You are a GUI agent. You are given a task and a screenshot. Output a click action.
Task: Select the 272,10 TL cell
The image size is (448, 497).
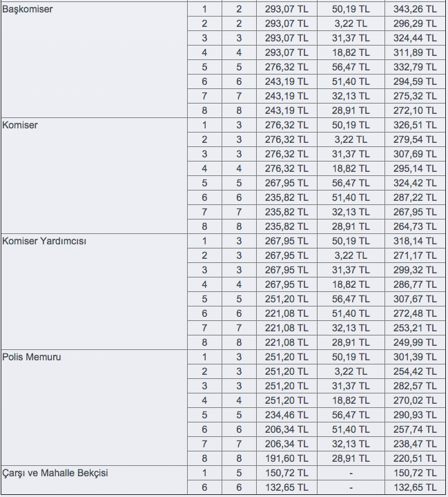click(416, 110)
